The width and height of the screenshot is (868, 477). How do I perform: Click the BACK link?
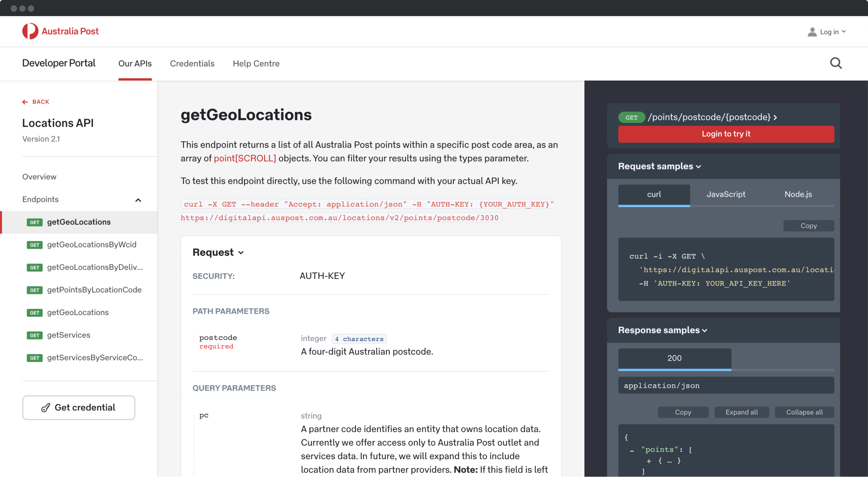tap(36, 102)
